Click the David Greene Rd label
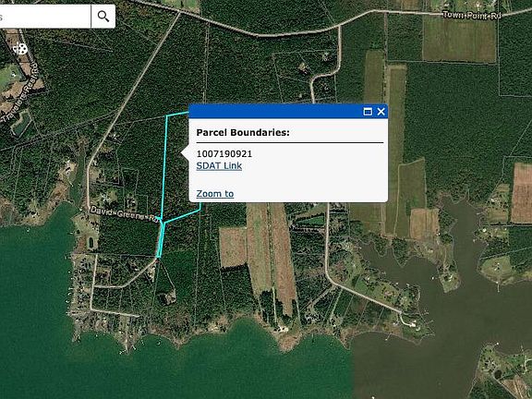The width and height of the screenshot is (532, 399). [124, 214]
